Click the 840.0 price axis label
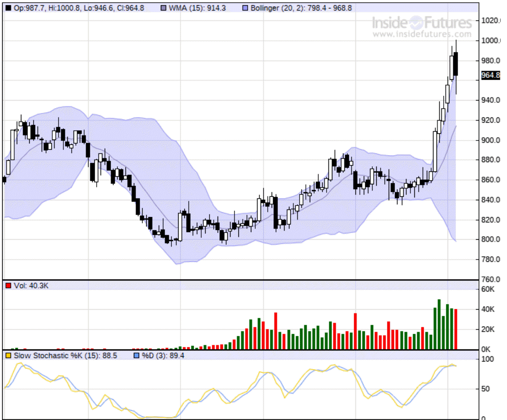 (x=491, y=200)
